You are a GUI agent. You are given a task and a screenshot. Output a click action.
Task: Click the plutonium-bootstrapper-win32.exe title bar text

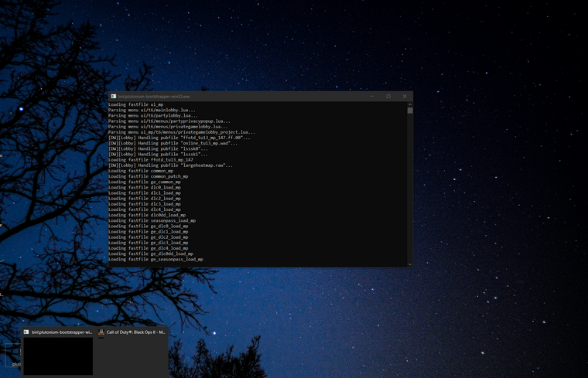click(155, 97)
